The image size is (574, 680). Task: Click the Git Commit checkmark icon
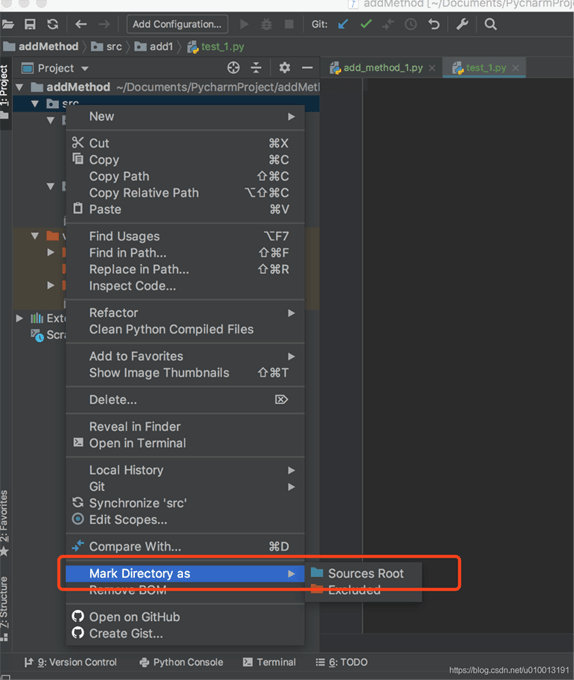click(366, 24)
